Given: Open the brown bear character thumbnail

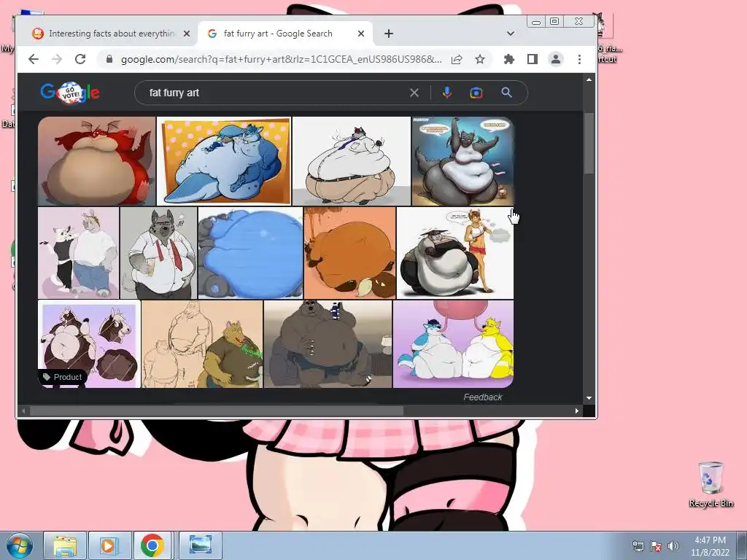Looking at the screenshot, I should pos(328,344).
